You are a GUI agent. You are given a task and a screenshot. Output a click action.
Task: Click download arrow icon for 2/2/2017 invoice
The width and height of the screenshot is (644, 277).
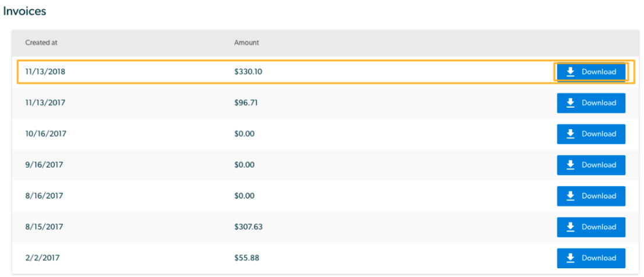(570, 258)
